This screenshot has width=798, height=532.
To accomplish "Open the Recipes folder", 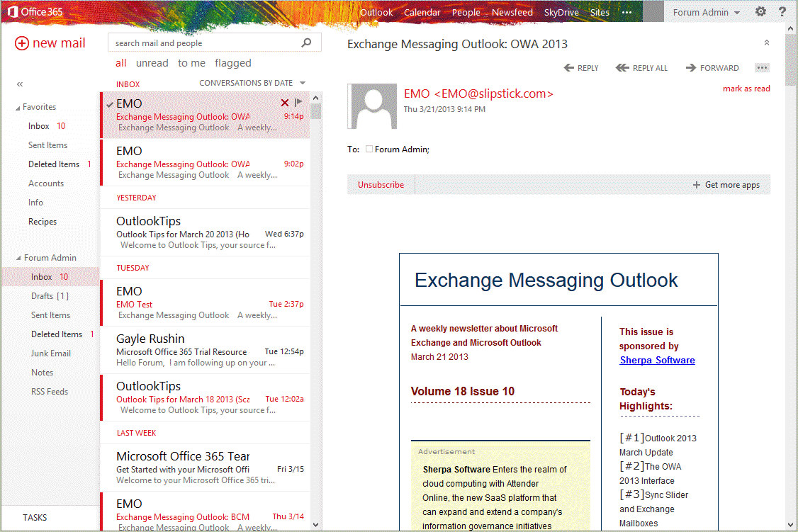I will [43, 222].
